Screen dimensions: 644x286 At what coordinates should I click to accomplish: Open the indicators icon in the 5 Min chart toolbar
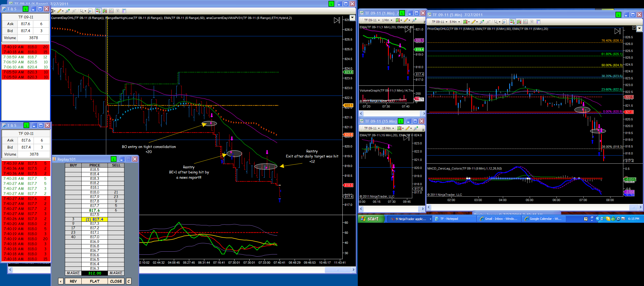[519, 22]
